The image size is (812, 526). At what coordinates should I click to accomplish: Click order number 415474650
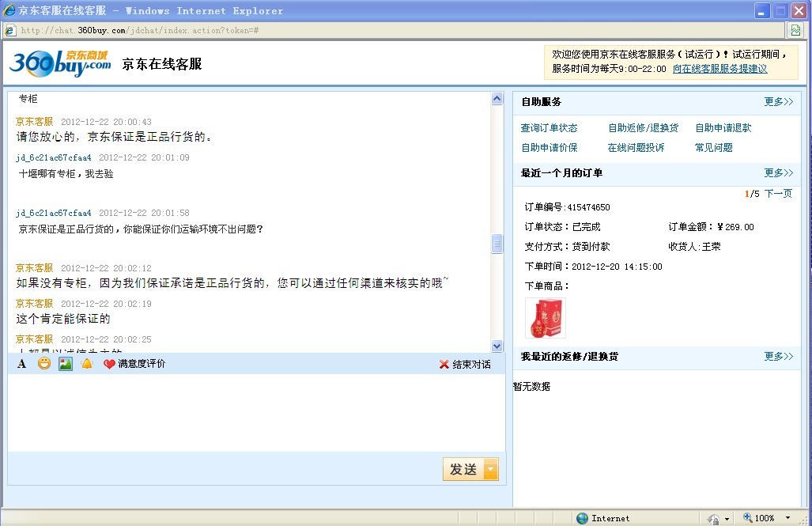(589, 207)
